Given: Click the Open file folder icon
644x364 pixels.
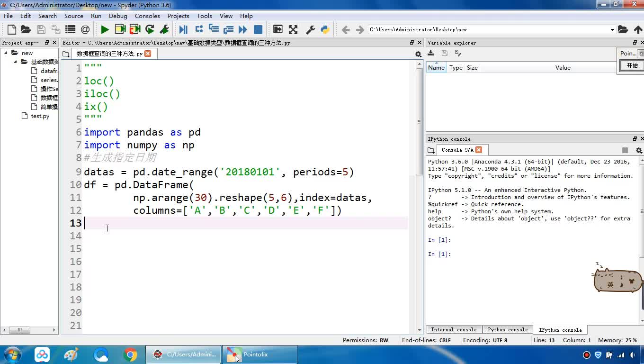Looking at the screenshot, I should [26, 29].
